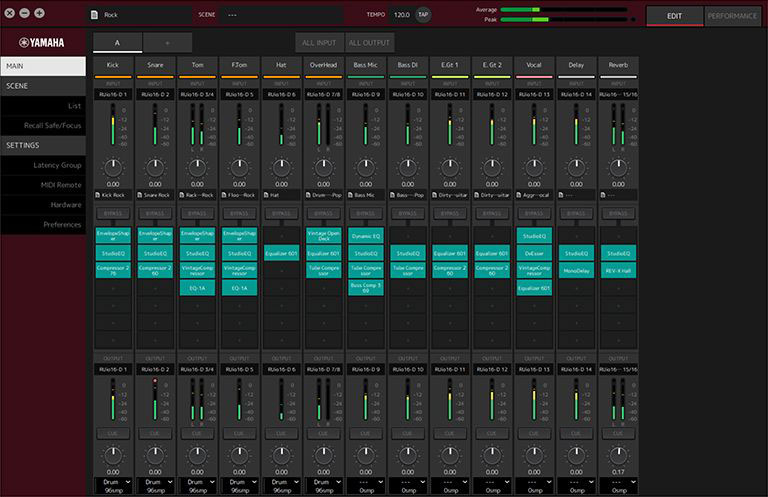Toggle BYPASS on the Bass Mic channel
768x497 pixels.
coord(364,213)
